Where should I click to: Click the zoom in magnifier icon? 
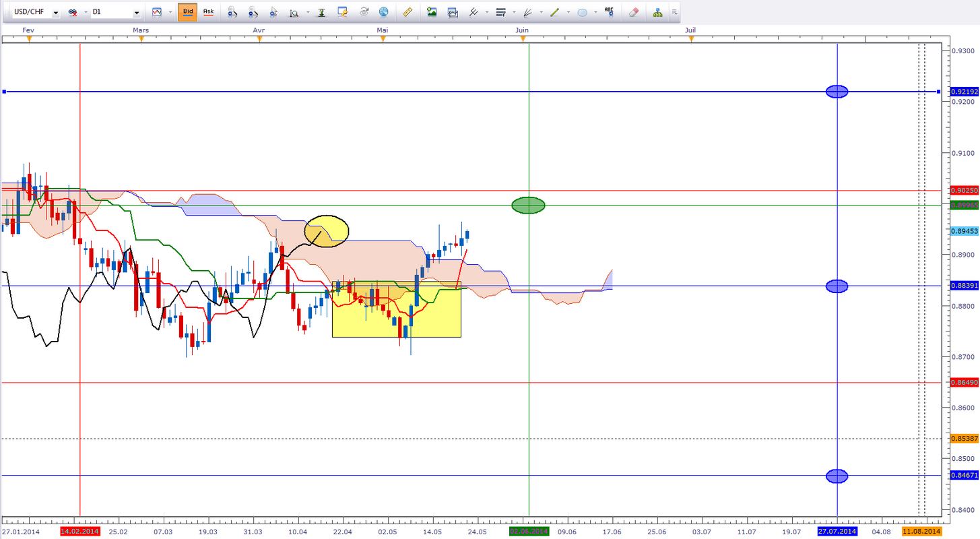(232, 12)
